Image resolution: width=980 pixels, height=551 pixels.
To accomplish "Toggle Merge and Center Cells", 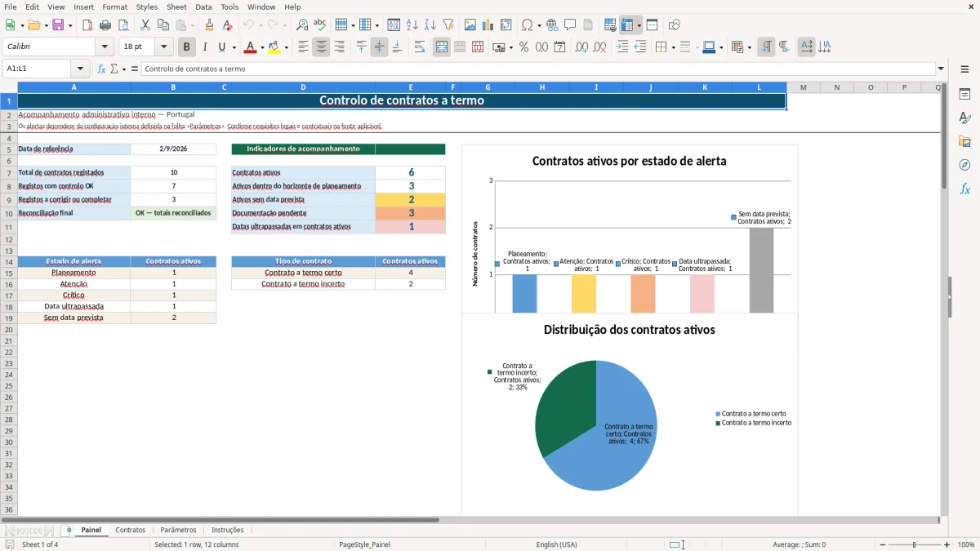I will coord(442,47).
